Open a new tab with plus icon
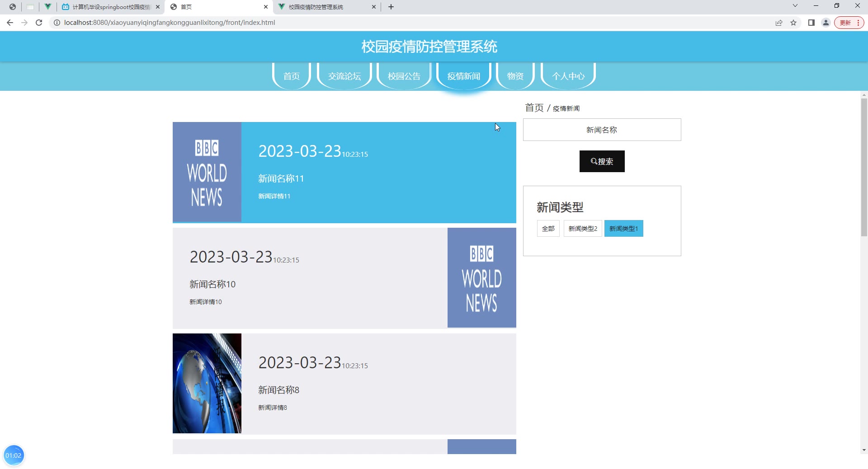 tap(391, 7)
